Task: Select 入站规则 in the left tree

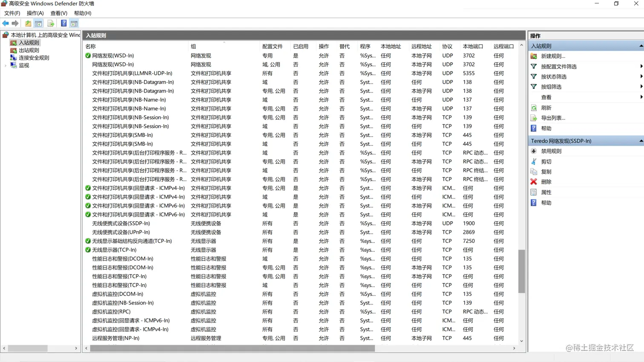Action: click(x=29, y=43)
